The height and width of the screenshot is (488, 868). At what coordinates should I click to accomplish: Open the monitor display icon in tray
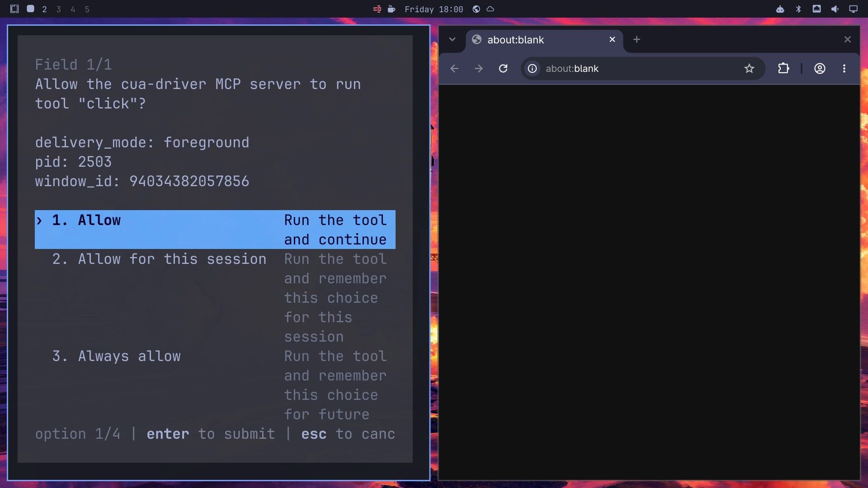[x=853, y=9]
